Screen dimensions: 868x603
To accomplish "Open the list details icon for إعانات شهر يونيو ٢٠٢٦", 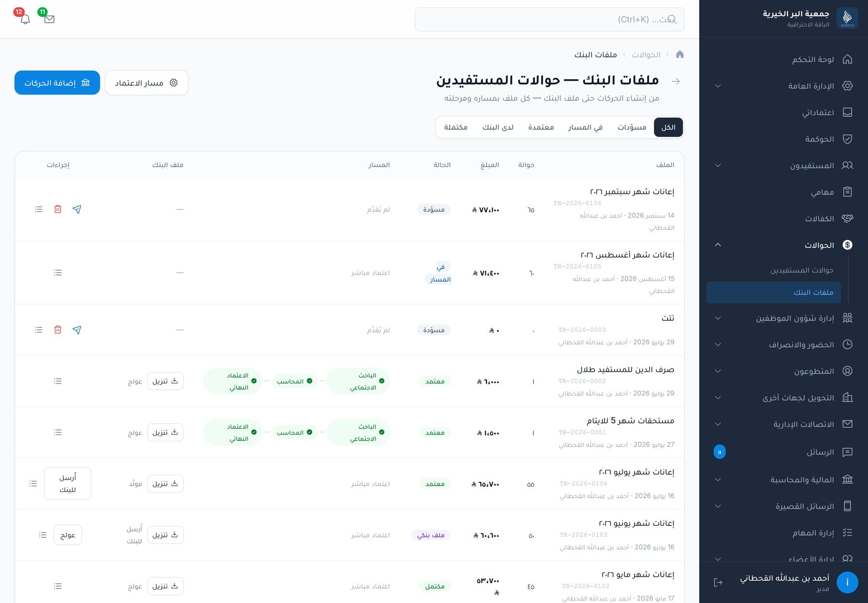I will [x=43, y=535].
